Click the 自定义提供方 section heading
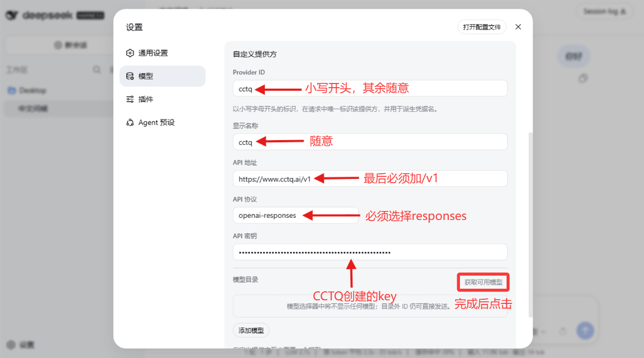The width and height of the screenshot is (644, 358). (254, 54)
